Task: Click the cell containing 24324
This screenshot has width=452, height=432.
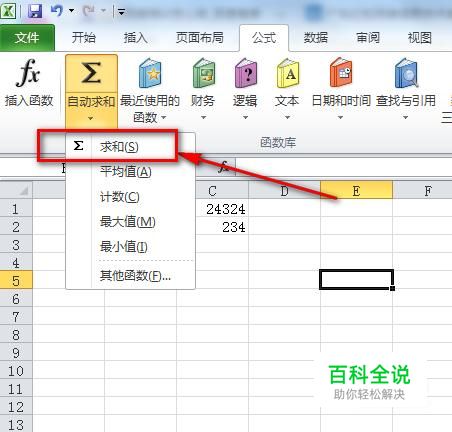Action: tap(222, 209)
